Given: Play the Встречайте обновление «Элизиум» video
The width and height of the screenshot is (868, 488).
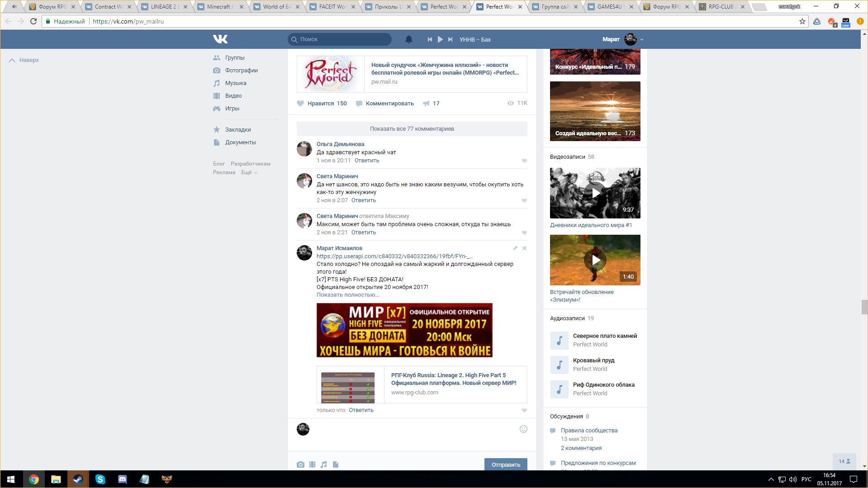Looking at the screenshot, I should (x=595, y=260).
